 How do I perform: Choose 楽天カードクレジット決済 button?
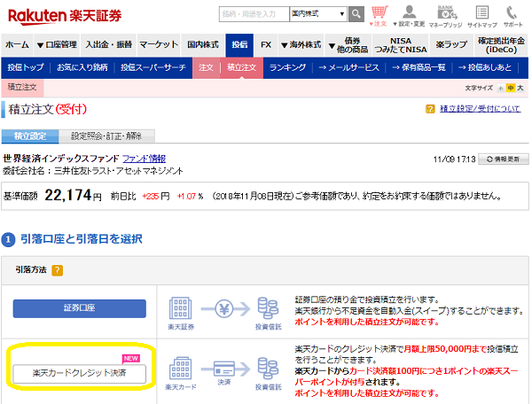tap(80, 374)
